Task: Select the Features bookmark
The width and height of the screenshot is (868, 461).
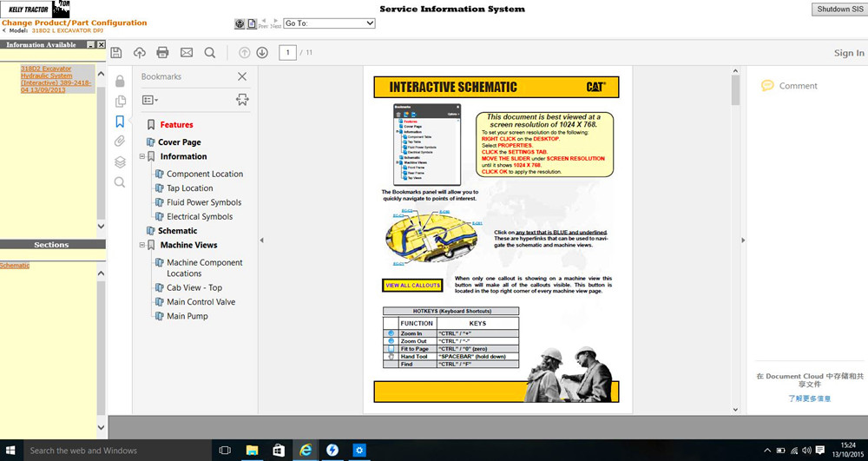Action: [x=176, y=125]
